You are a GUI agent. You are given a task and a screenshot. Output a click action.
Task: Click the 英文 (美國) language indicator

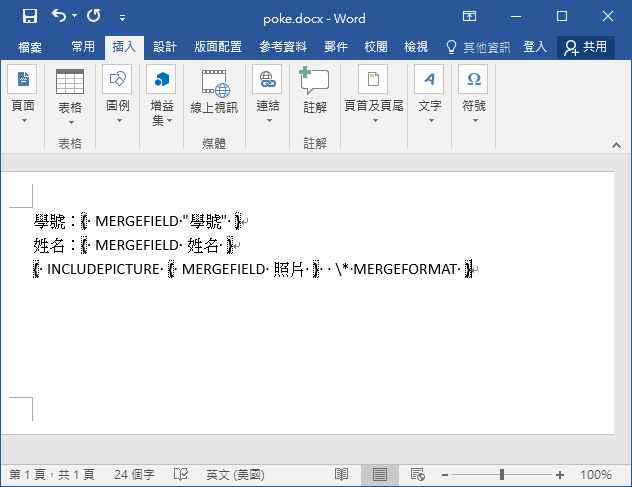(235, 475)
